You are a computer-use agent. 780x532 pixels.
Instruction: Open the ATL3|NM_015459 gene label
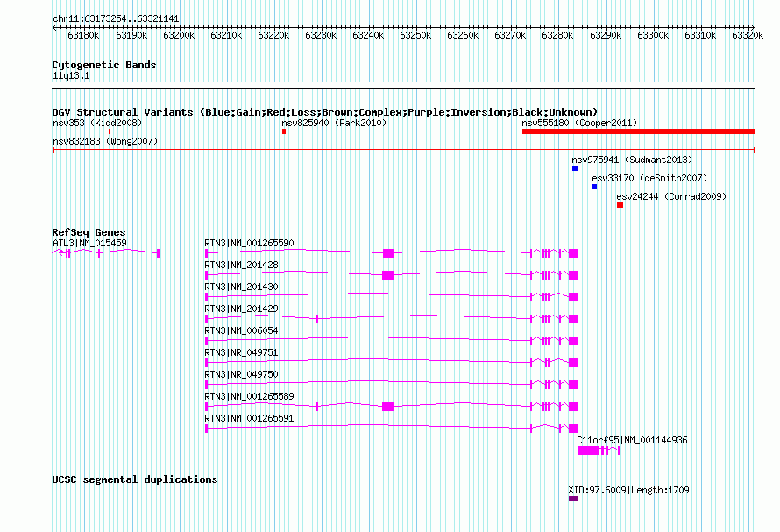pyautogui.click(x=89, y=243)
